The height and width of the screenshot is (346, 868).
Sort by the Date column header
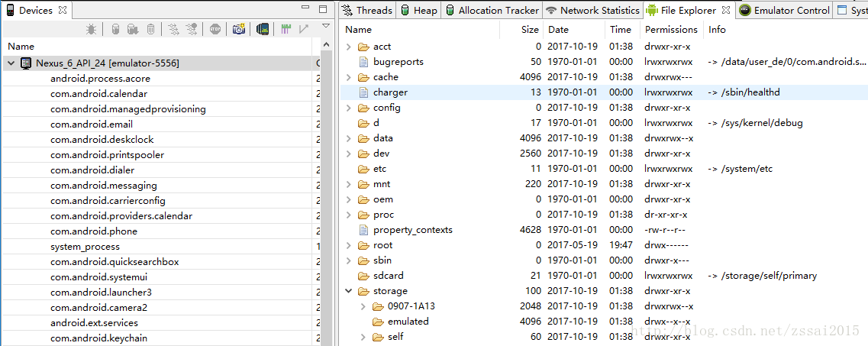tap(574, 29)
